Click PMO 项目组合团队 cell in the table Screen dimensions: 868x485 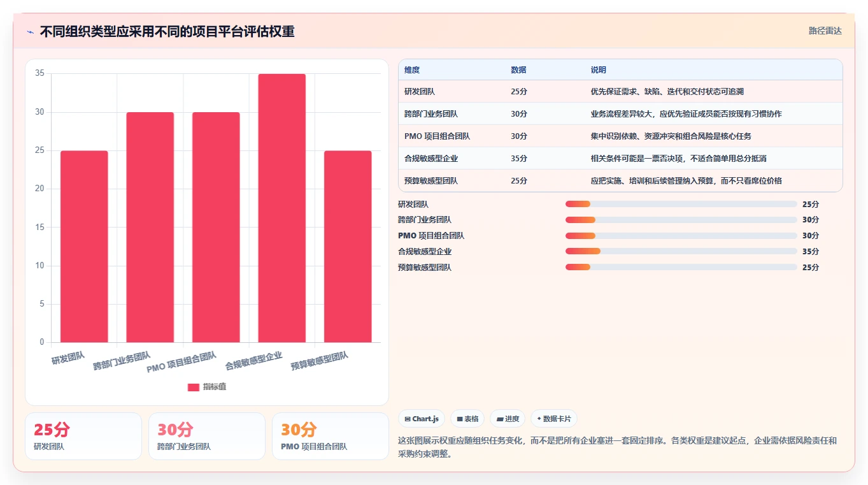coord(438,136)
